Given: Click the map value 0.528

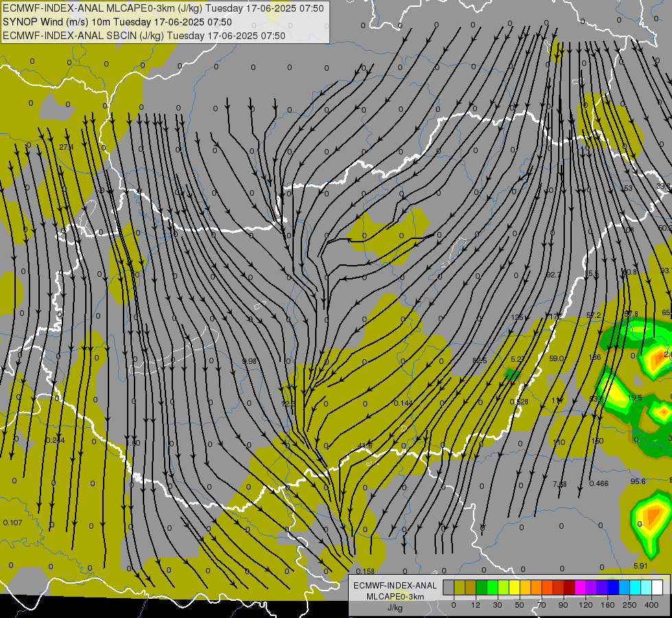Looking at the screenshot, I should pos(519,402).
